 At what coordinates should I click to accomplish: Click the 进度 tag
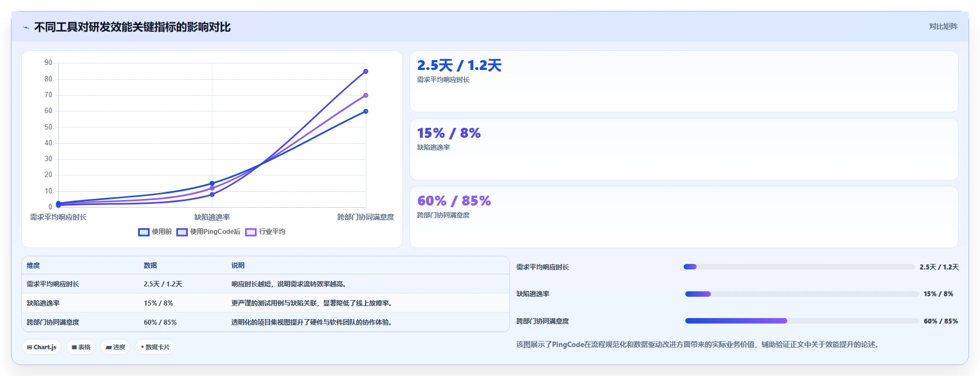pos(115,347)
